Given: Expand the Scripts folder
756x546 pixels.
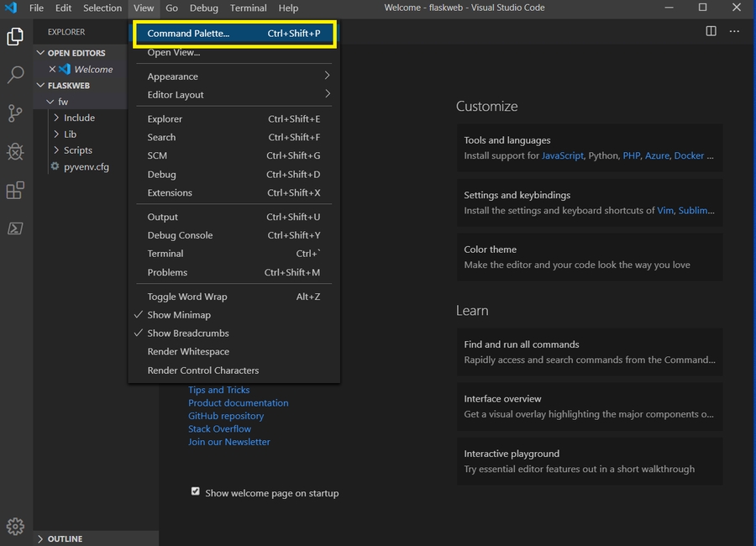Looking at the screenshot, I should point(77,150).
